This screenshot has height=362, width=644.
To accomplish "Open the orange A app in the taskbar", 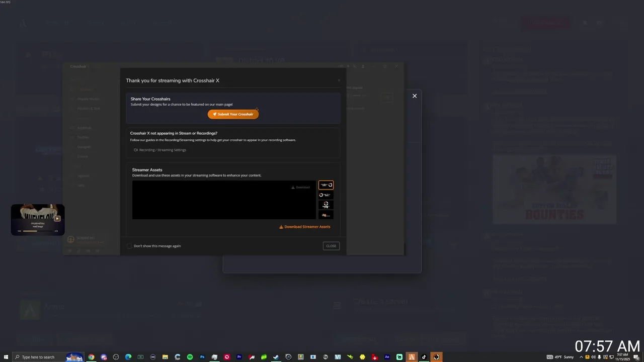I will pos(412,357).
